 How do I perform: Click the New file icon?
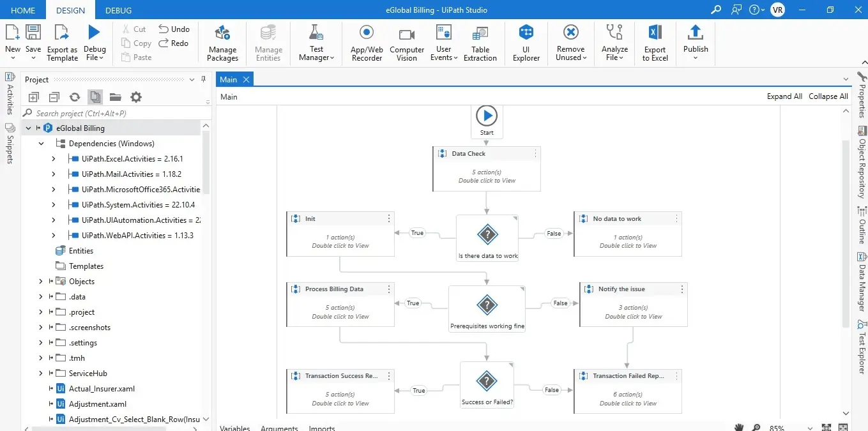pos(12,33)
